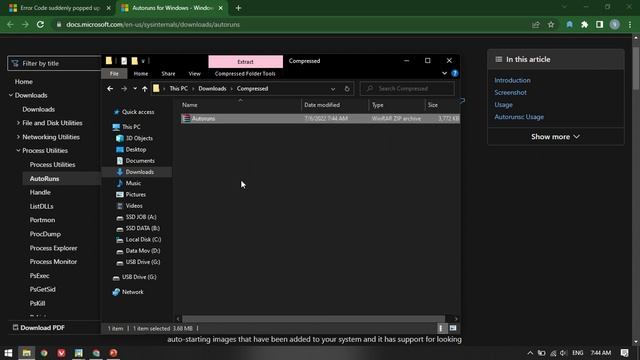Click Explorer up-one-level arrow
Viewport: 640px width, 360px height.
tap(144, 89)
